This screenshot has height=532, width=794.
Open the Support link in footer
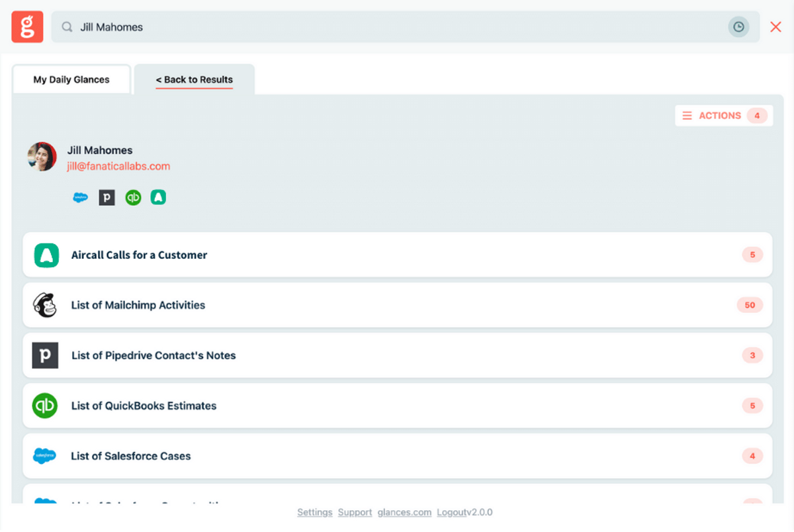coord(355,512)
